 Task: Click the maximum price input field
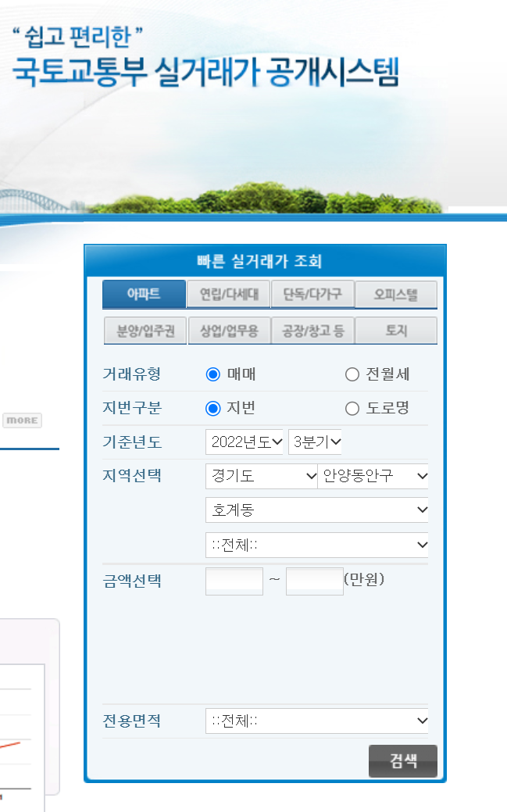[314, 581]
